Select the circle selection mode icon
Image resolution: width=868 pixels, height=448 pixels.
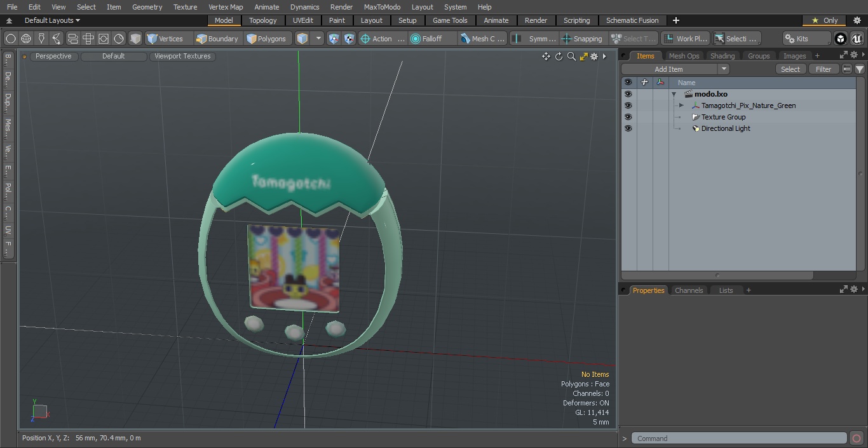(x=11, y=39)
